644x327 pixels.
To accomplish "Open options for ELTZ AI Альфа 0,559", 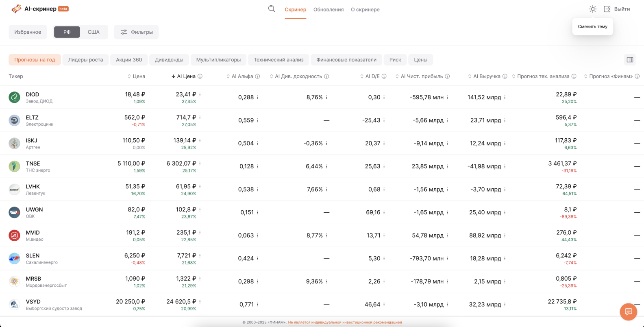I will click(x=257, y=120).
